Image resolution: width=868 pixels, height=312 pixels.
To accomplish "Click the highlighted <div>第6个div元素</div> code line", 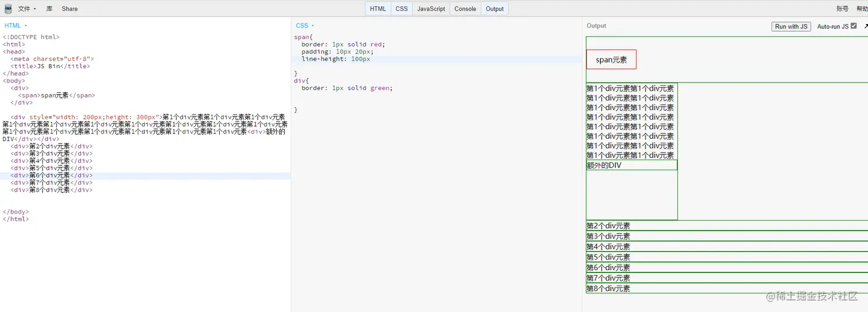I will (x=51, y=175).
